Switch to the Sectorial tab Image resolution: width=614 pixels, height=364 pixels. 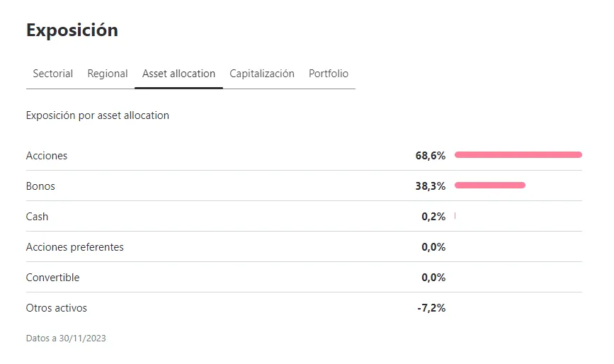coord(53,74)
